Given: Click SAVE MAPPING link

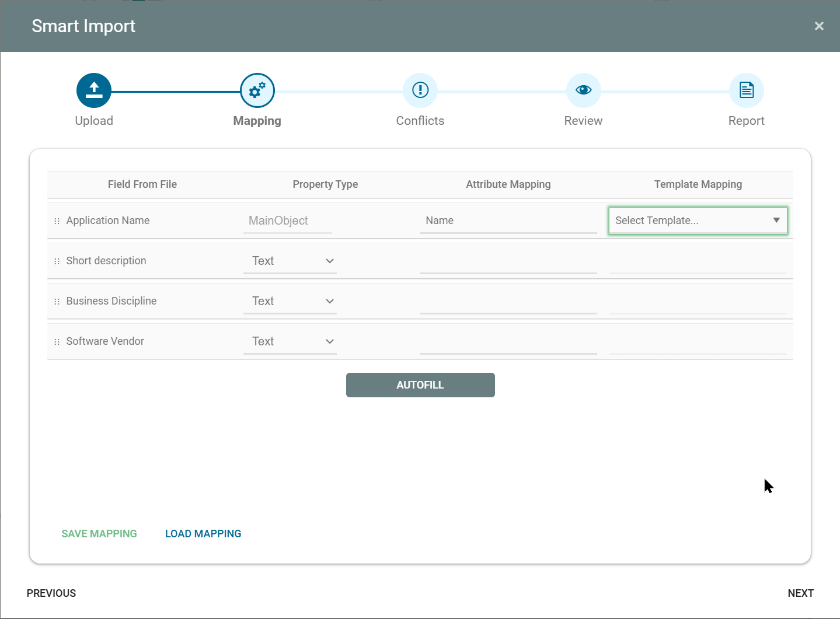Looking at the screenshot, I should tap(99, 534).
